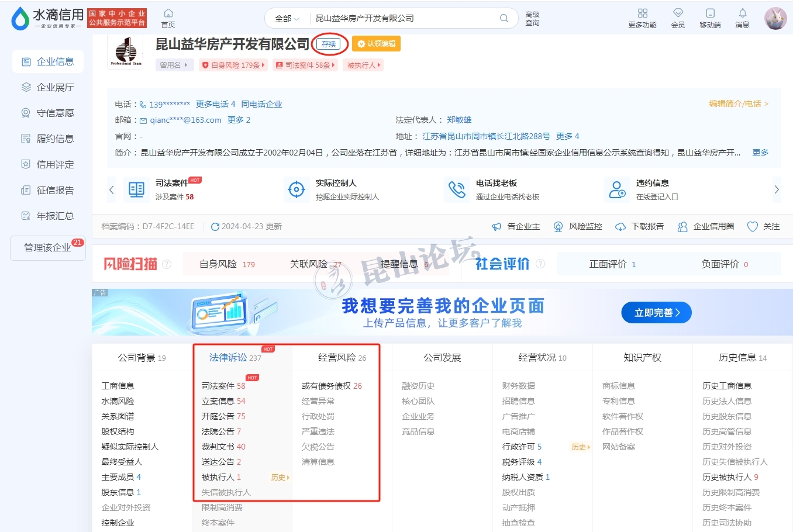Open 消息 notifications bell

pos(742,13)
